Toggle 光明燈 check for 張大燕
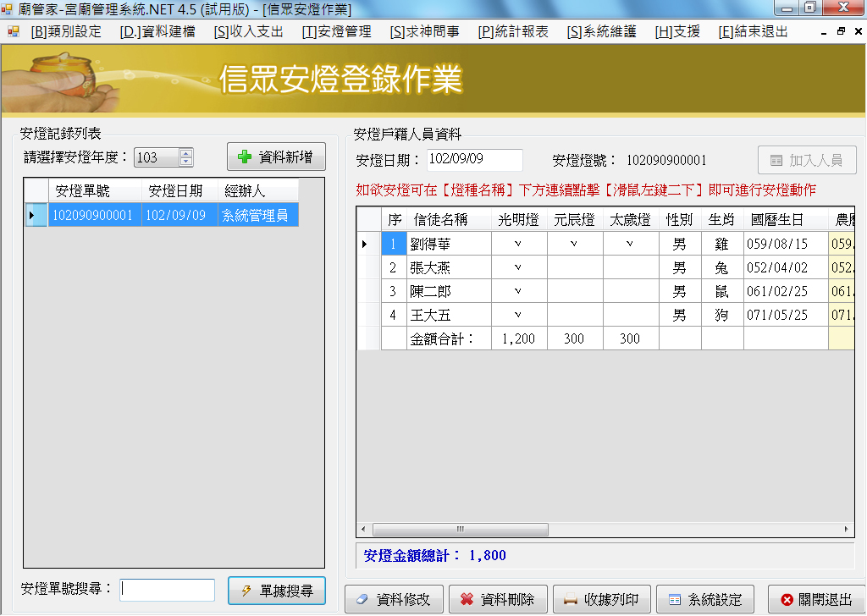 [x=518, y=267]
